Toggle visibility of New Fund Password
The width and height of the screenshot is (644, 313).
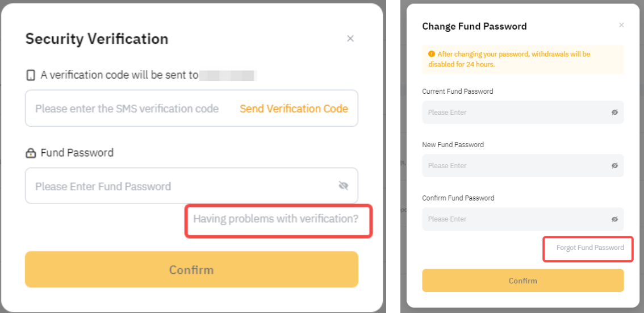tap(614, 166)
